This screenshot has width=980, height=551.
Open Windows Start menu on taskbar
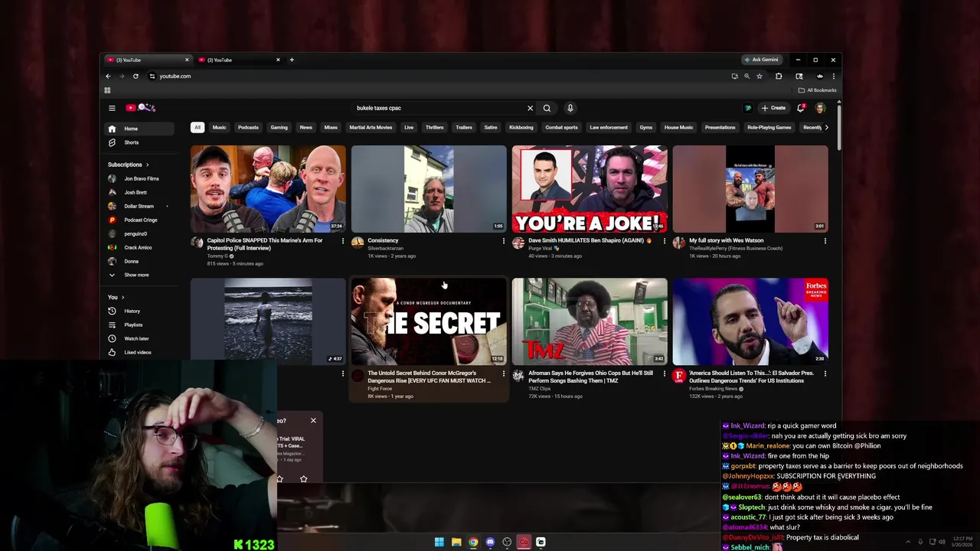439,542
